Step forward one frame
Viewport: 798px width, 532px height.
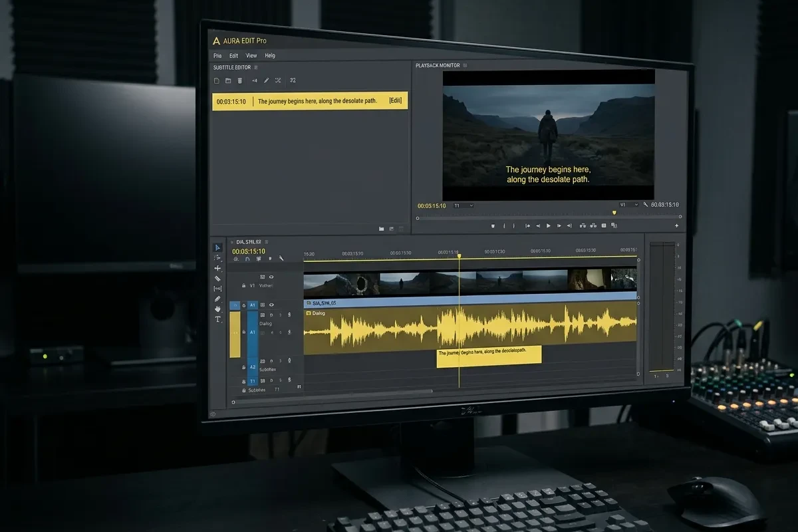(559, 226)
